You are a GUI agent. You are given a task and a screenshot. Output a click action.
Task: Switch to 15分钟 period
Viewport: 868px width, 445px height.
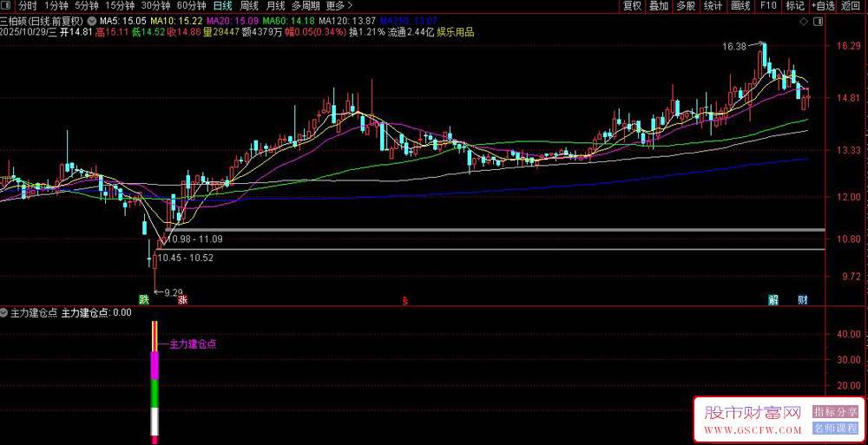(120, 6)
